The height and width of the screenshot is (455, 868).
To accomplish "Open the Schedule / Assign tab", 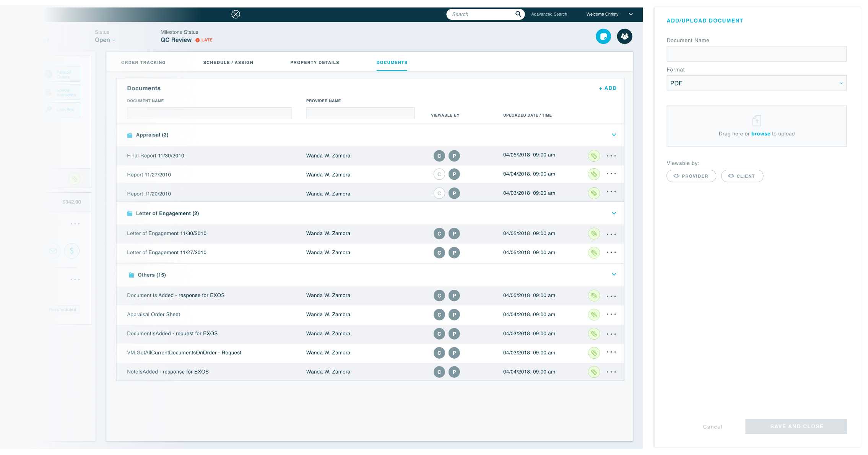I will 228,62.
